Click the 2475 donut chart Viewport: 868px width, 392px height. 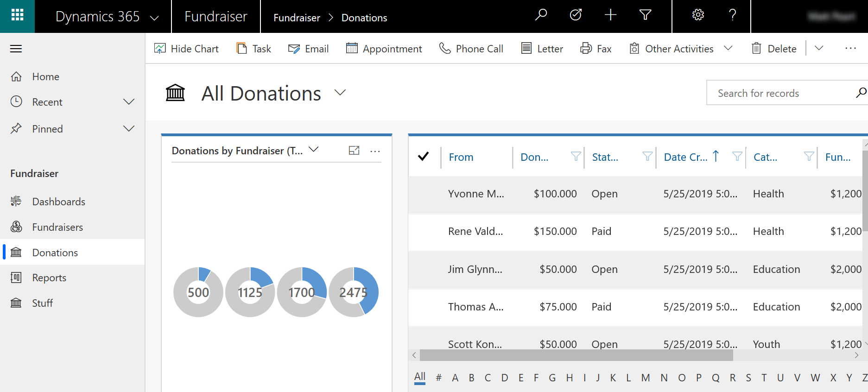coord(354,292)
